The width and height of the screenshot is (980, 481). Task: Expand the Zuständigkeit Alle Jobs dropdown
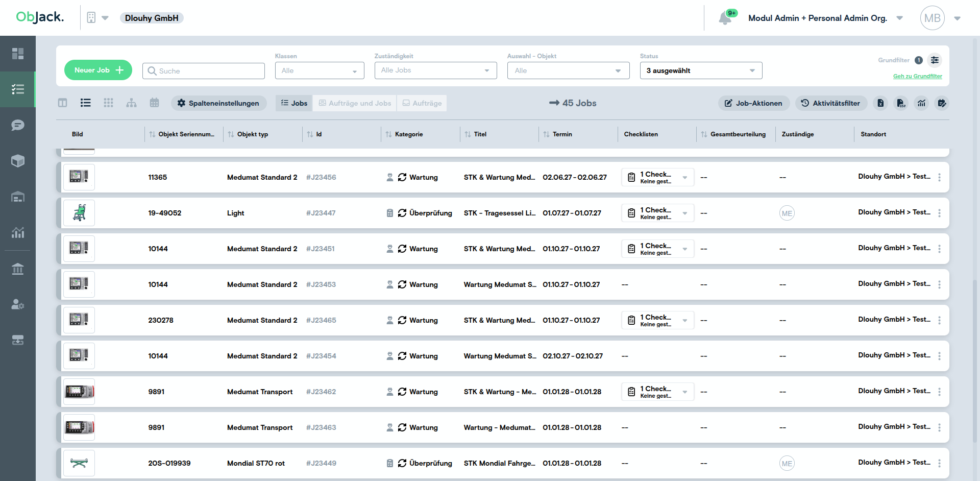point(435,70)
